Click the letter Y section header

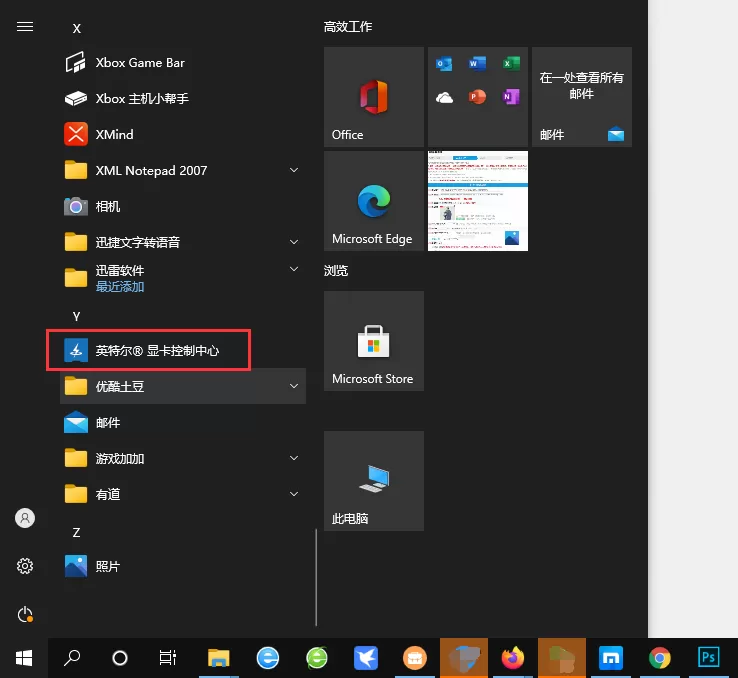coord(76,316)
